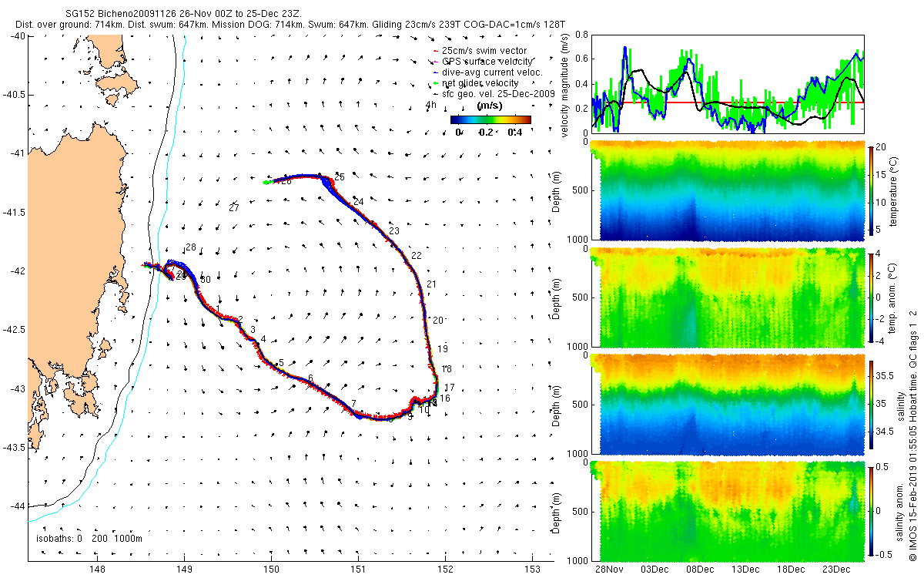
Task: Click track day marker '27'
Action: [x=234, y=208]
